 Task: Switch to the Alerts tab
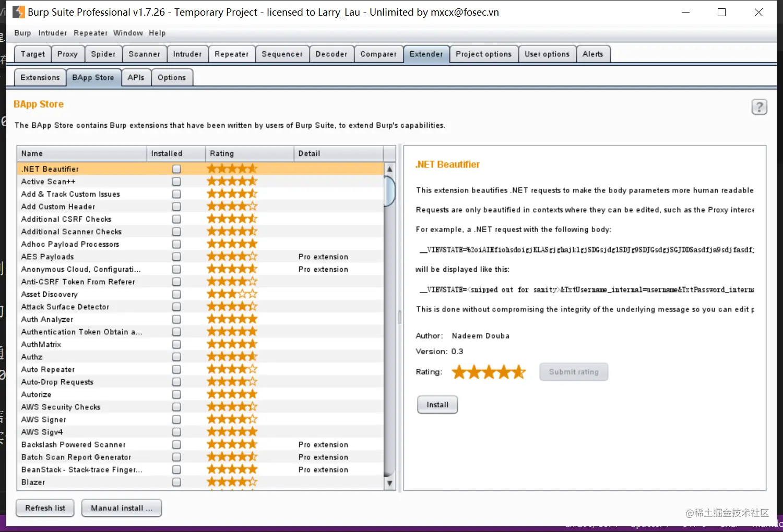(593, 54)
